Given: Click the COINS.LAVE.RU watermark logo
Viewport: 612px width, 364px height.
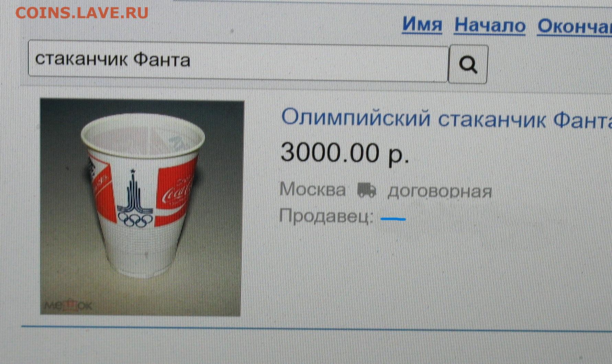Looking at the screenshot, I should [x=82, y=13].
